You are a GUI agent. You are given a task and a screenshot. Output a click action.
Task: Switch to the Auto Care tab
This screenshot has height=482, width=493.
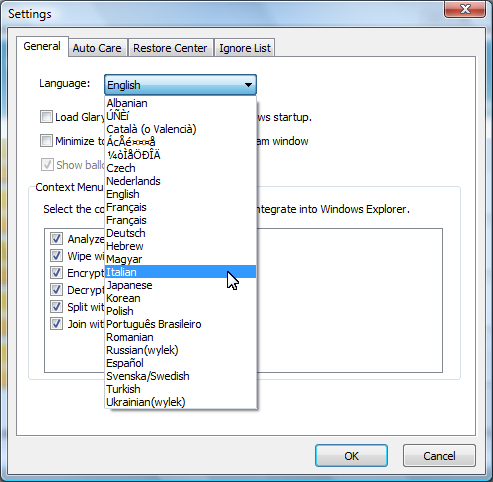pyautogui.click(x=97, y=48)
